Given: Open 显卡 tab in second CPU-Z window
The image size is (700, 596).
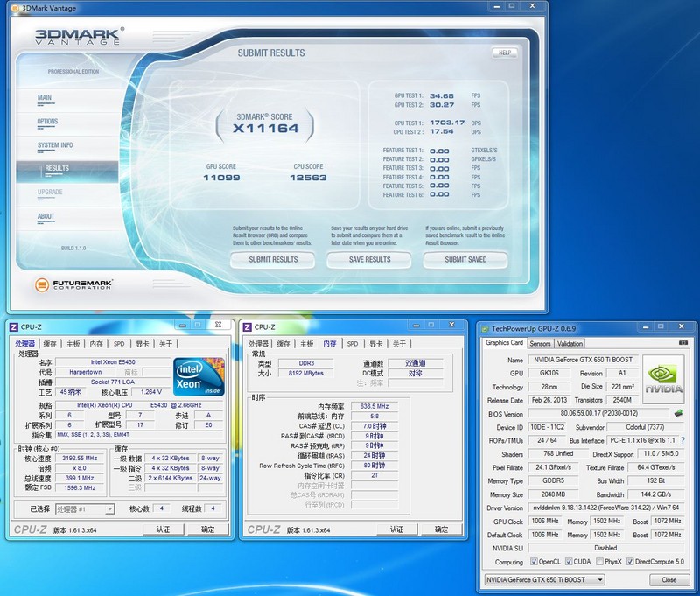Looking at the screenshot, I should pos(376,344).
